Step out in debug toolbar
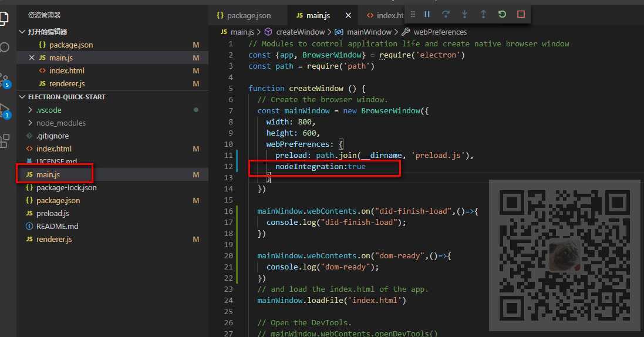 click(x=483, y=14)
